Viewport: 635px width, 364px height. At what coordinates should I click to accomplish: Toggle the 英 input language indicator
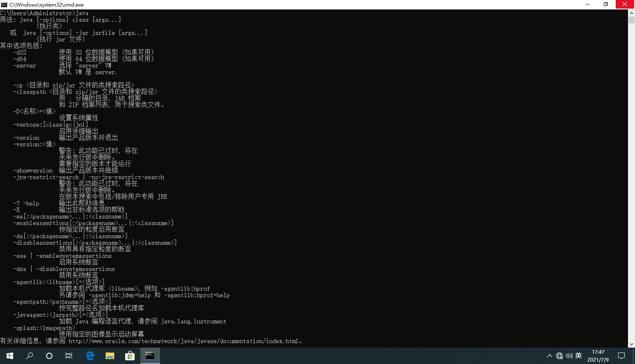(579, 356)
